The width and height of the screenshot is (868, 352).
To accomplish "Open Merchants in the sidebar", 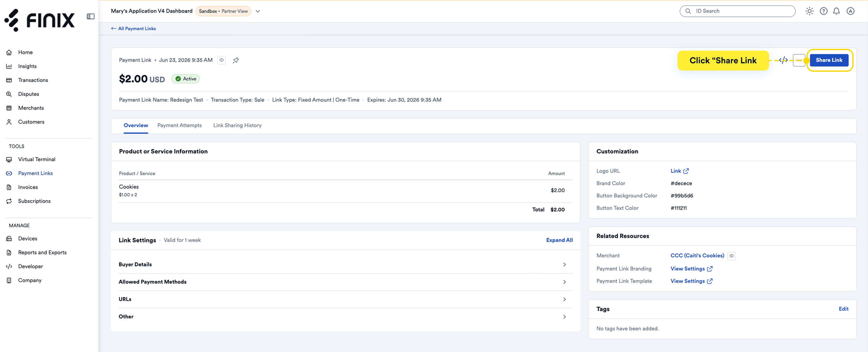I will (x=31, y=108).
